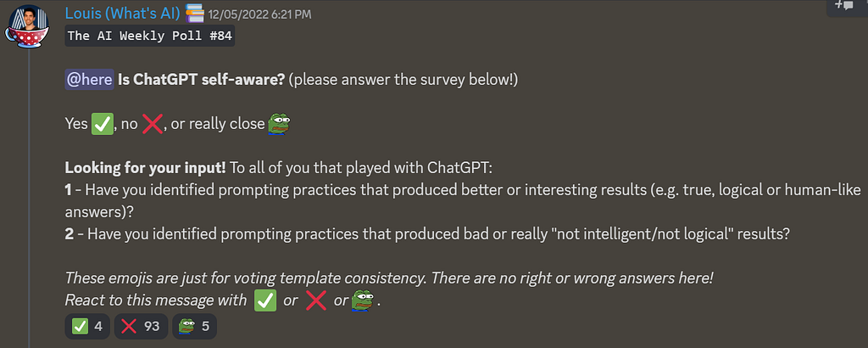Click the checkmark emoji in 'React to this message' line
Viewport: 868px width, 348px height.
264,300
